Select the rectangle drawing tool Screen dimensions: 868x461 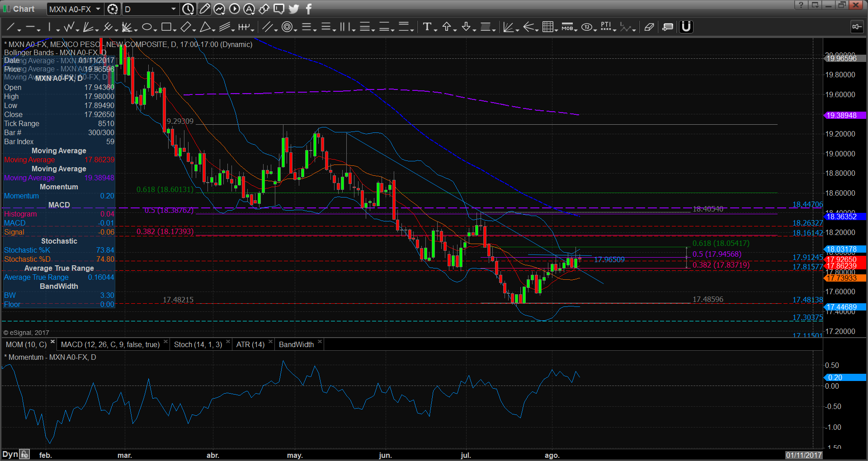click(x=166, y=27)
